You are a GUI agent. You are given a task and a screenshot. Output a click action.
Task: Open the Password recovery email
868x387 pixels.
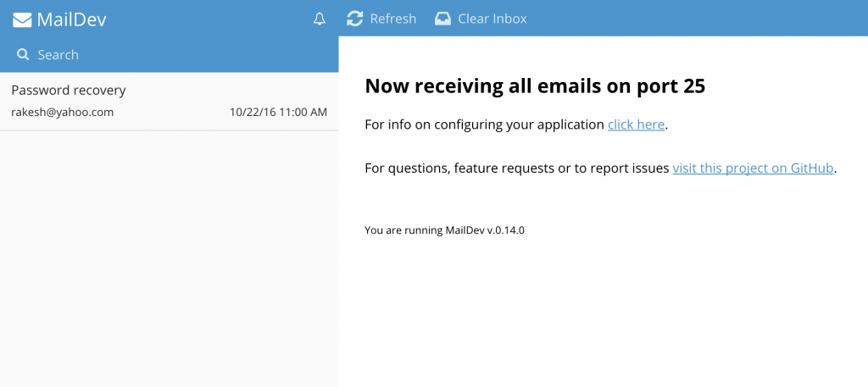point(69,90)
